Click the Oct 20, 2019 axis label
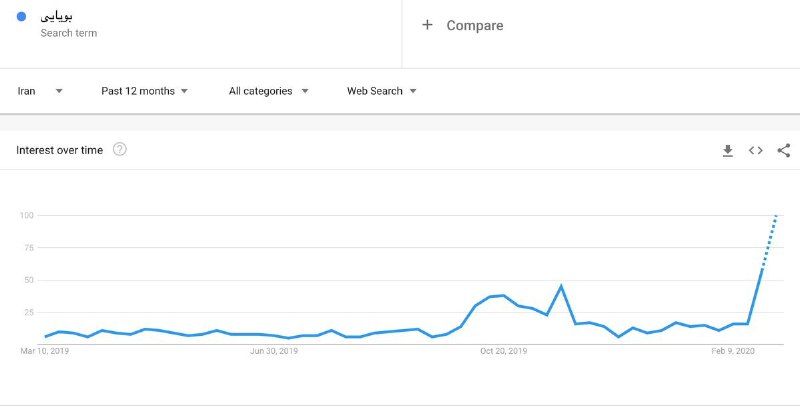Screen dimensions: 800x406 pyautogui.click(x=502, y=351)
